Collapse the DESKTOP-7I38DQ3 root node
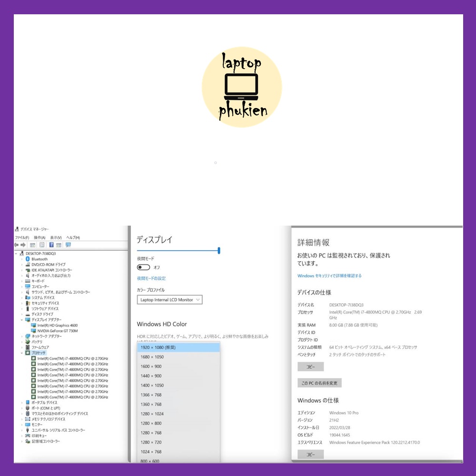Viewport: 476px width, 476px height. point(16,254)
